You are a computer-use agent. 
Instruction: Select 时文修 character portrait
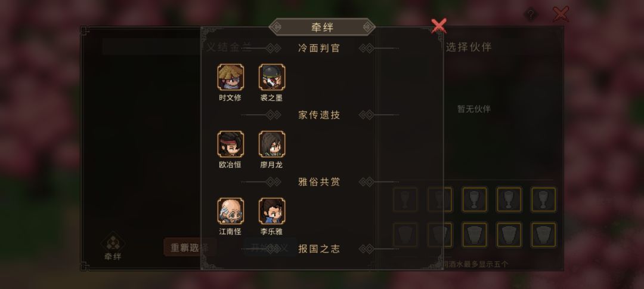tap(230, 77)
